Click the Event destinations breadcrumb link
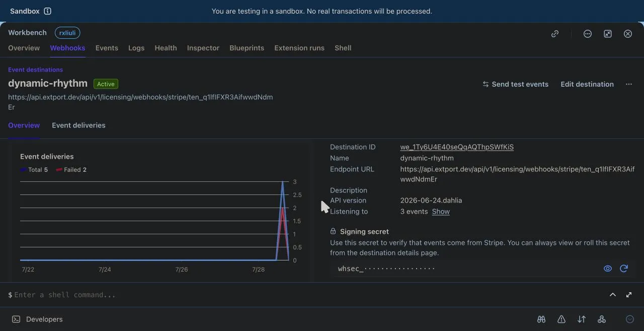The height and width of the screenshot is (331, 644). [x=35, y=70]
